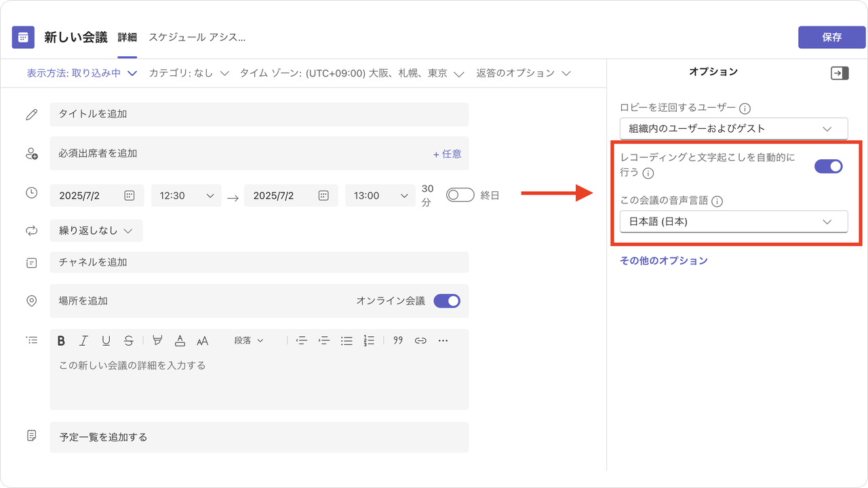Image resolution: width=868 pixels, height=488 pixels.
Task: Open the タイム ゾーン dropdown
Action: coord(352,73)
